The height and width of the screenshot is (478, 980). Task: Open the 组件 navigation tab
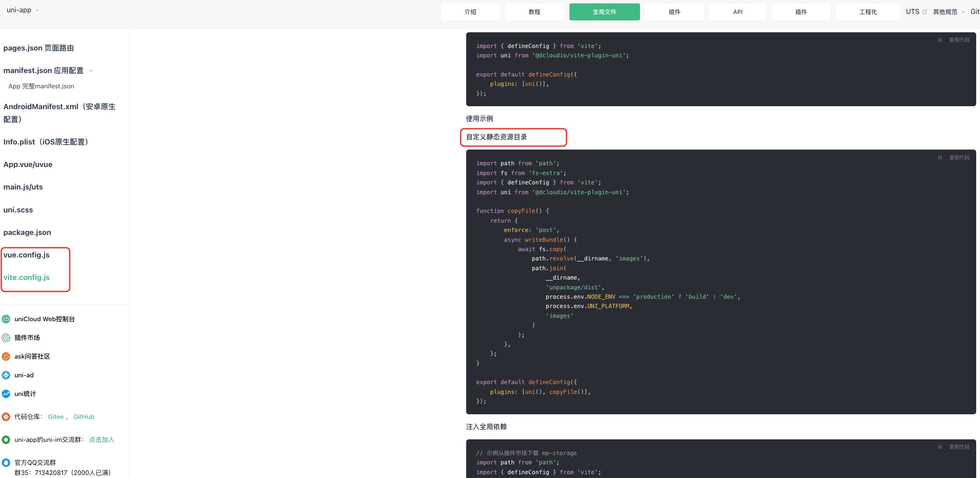pyautogui.click(x=674, y=12)
